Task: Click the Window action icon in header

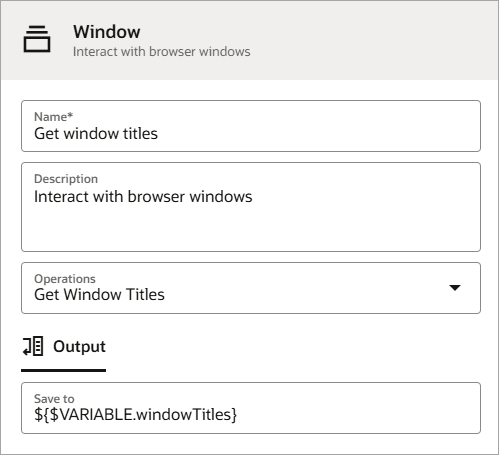Action: tap(37, 39)
